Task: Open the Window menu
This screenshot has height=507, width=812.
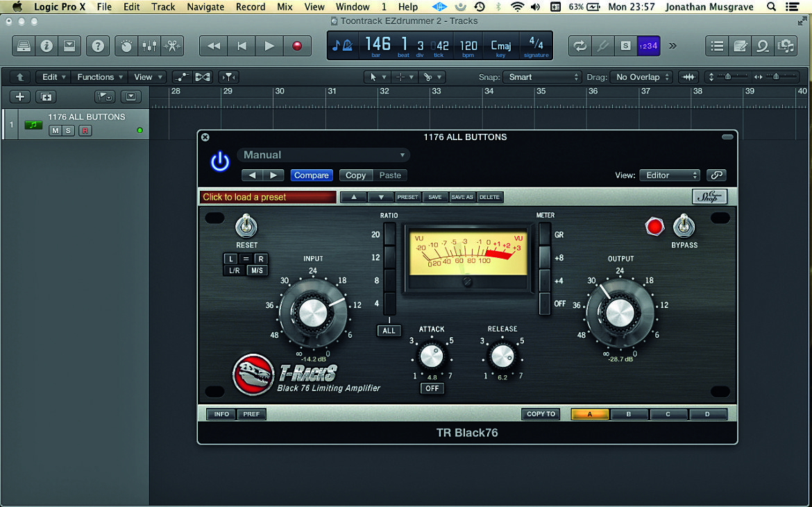Action: pyautogui.click(x=353, y=7)
